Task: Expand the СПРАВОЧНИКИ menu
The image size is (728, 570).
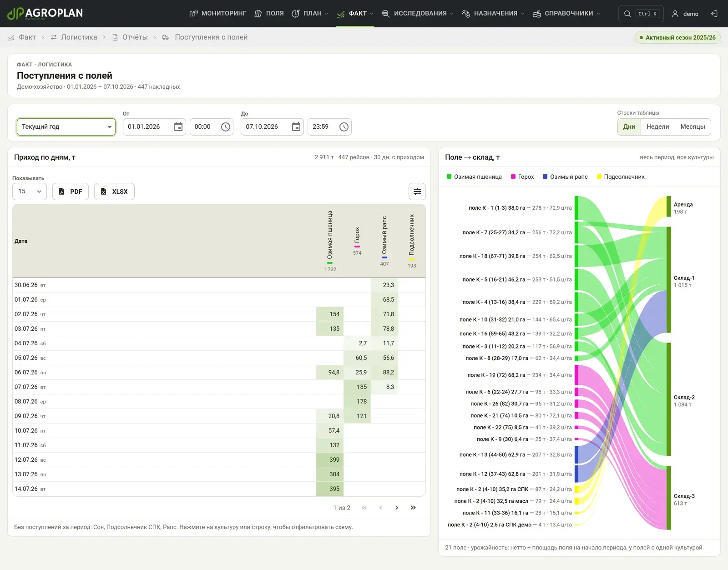Action: (566, 14)
